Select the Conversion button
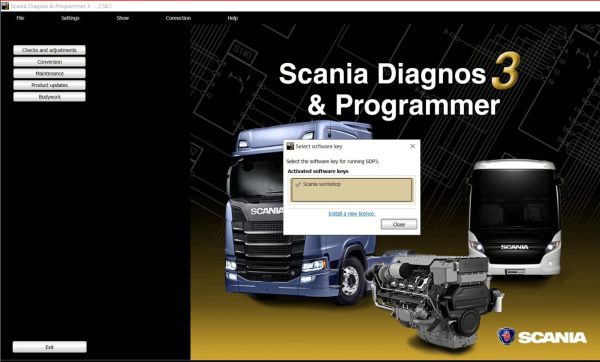 (x=49, y=62)
